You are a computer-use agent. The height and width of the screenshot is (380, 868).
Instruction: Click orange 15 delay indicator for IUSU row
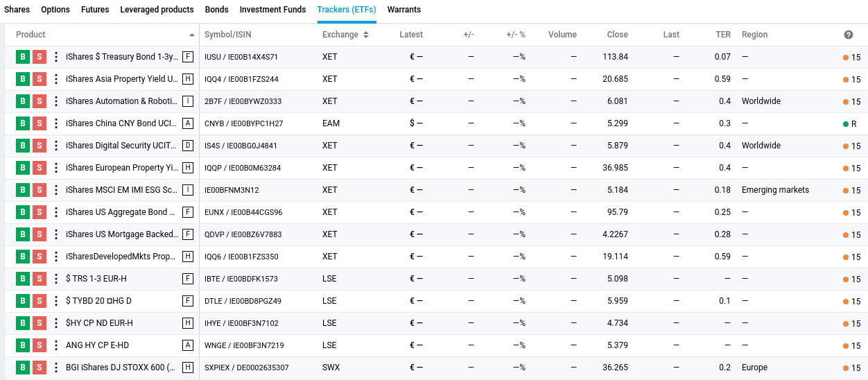point(851,58)
